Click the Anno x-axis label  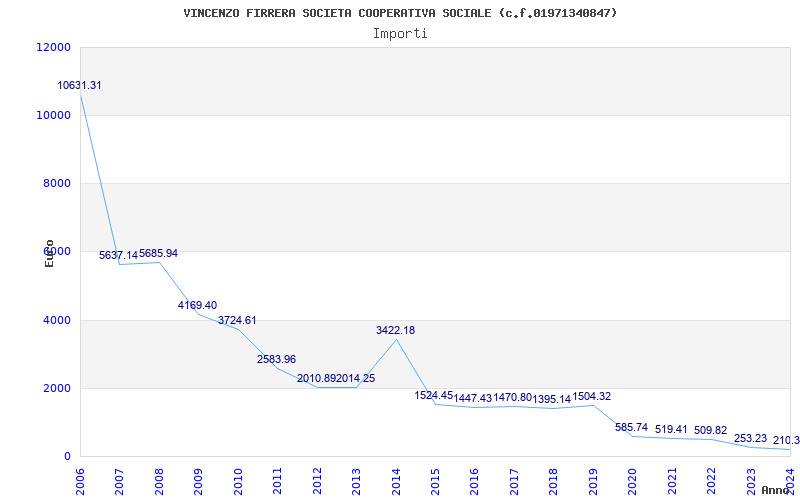pos(775,491)
